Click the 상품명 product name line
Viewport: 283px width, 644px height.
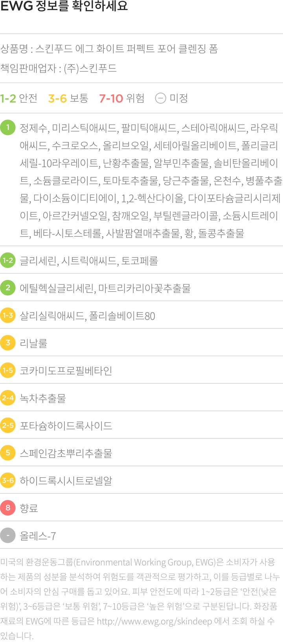click(x=109, y=49)
